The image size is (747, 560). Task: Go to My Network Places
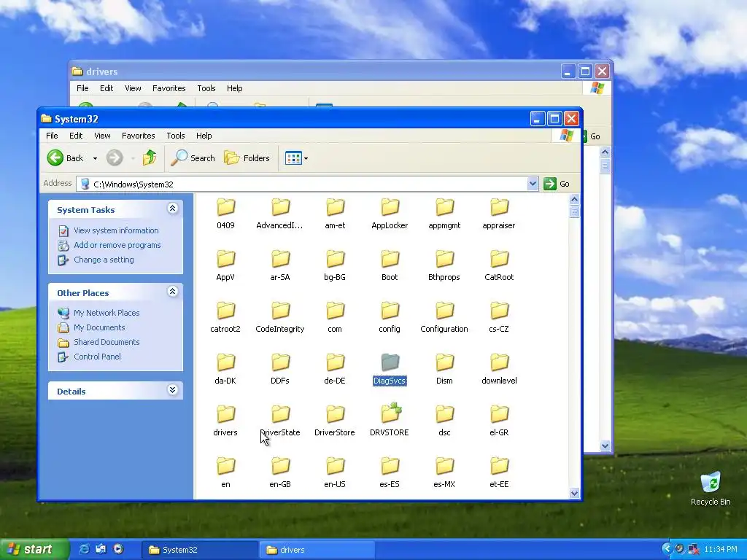click(107, 313)
